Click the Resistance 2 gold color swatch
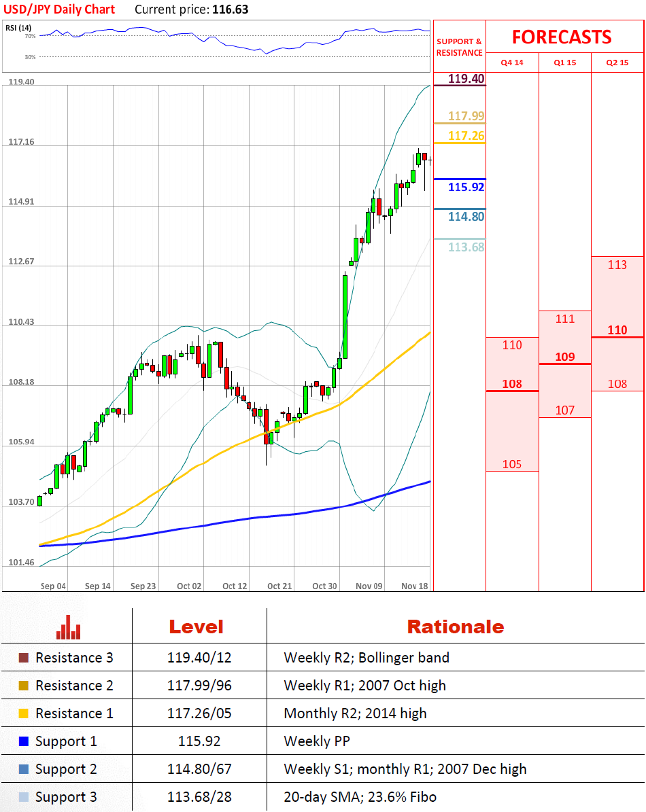This screenshot has height=812, width=646. 23,686
